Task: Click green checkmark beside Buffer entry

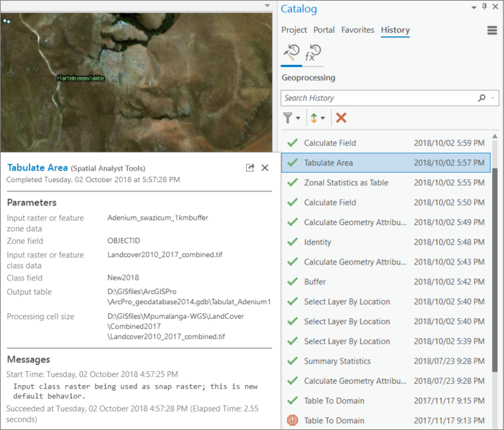Action: [292, 281]
